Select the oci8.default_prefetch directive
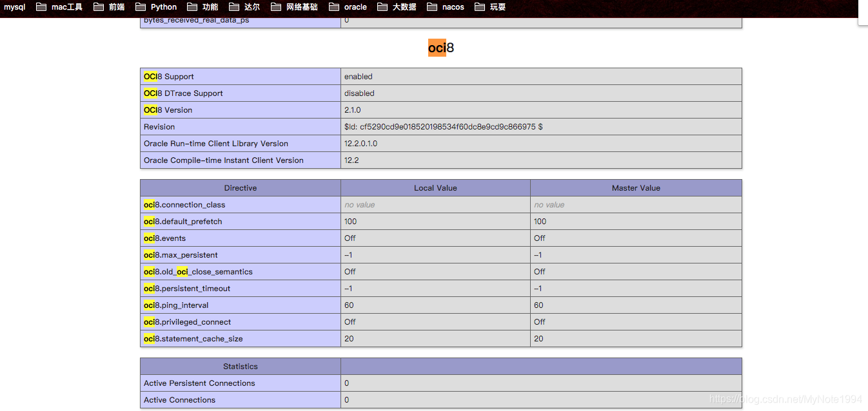This screenshot has height=411, width=868. point(183,222)
